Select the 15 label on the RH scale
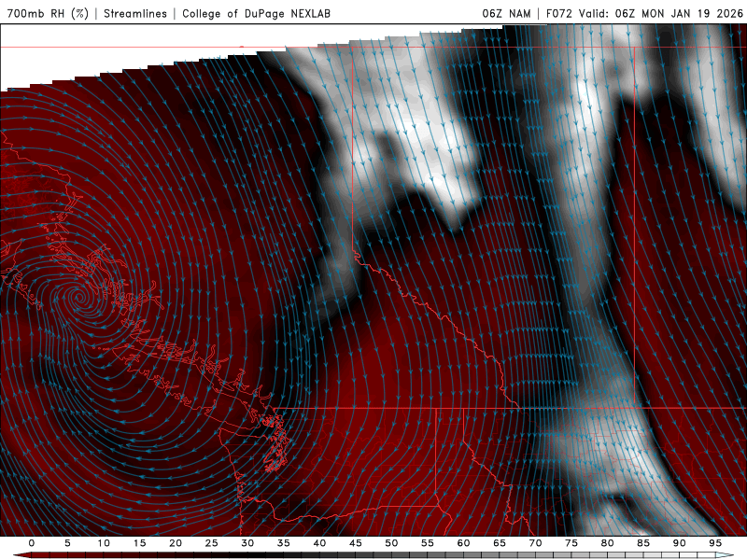Image resolution: width=747 pixels, height=560 pixels. click(x=139, y=543)
